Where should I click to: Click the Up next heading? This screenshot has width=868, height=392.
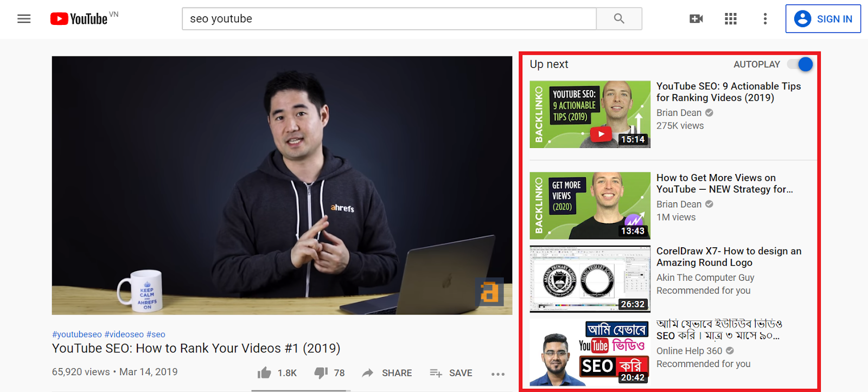pos(549,65)
